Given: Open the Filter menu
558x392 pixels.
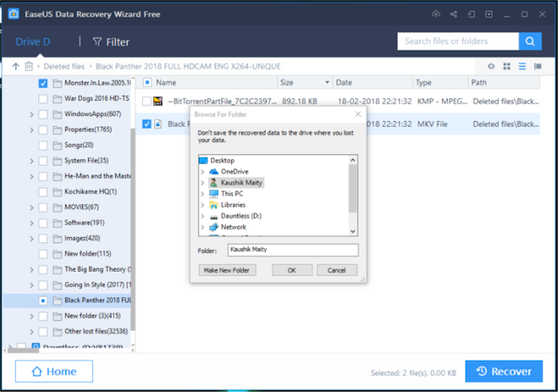Looking at the screenshot, I should tap(112, 42).
